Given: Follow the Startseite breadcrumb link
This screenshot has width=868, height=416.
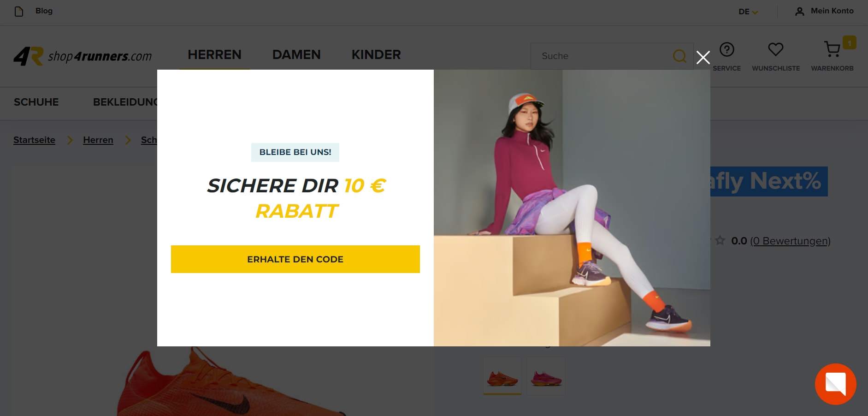Looking at the screenshot, I should 34,140.
